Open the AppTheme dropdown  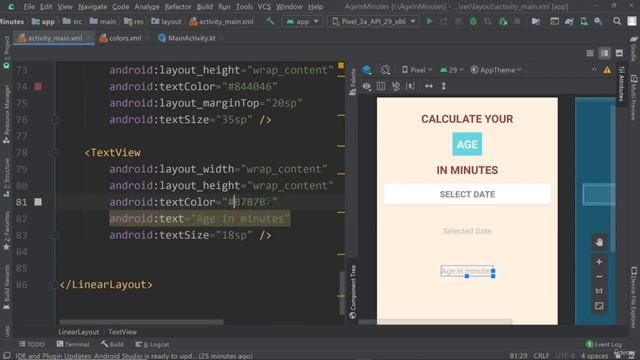(496, 70)
